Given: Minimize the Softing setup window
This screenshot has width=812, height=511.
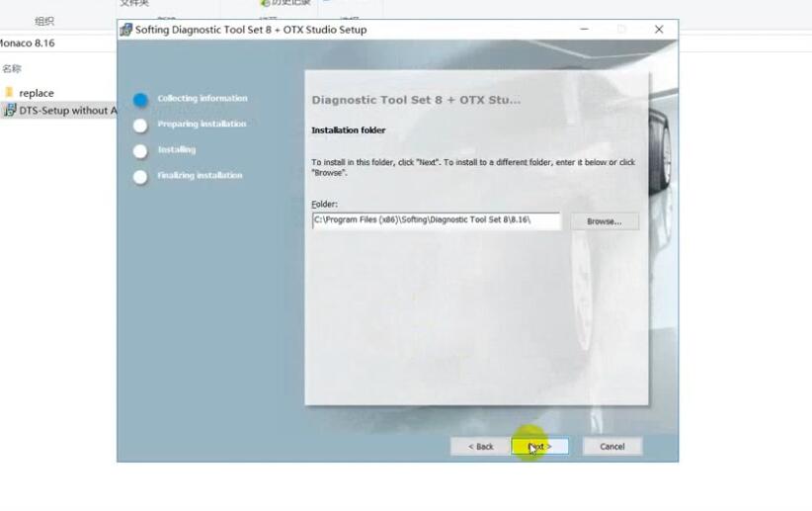Looking at the screenshot, I should [584, 30].
